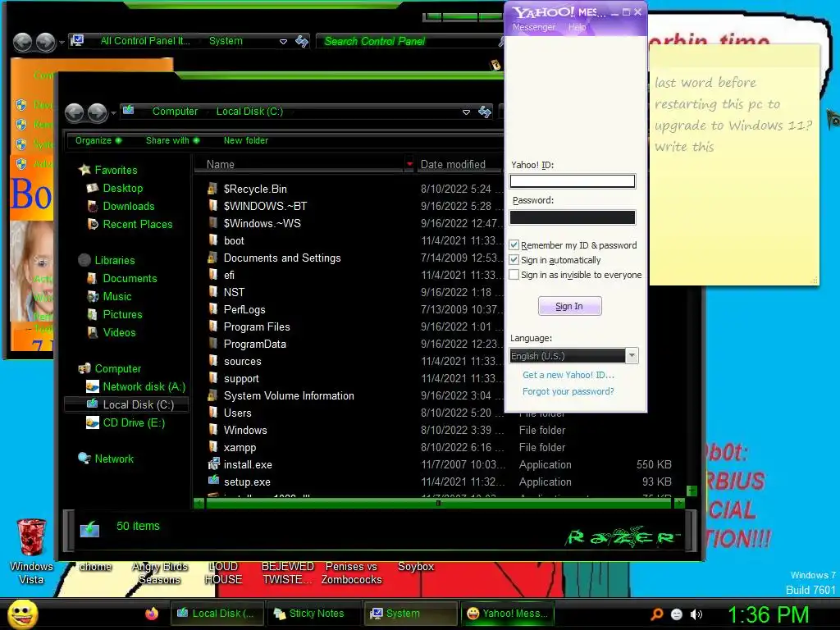Open the Pictures library
Viewport: 840px width, 630px height.
(122, 314)
